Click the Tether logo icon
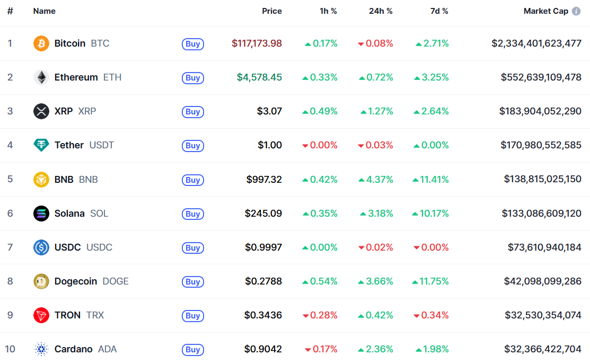This screenshot has height=364, width=590. (41, 145)
